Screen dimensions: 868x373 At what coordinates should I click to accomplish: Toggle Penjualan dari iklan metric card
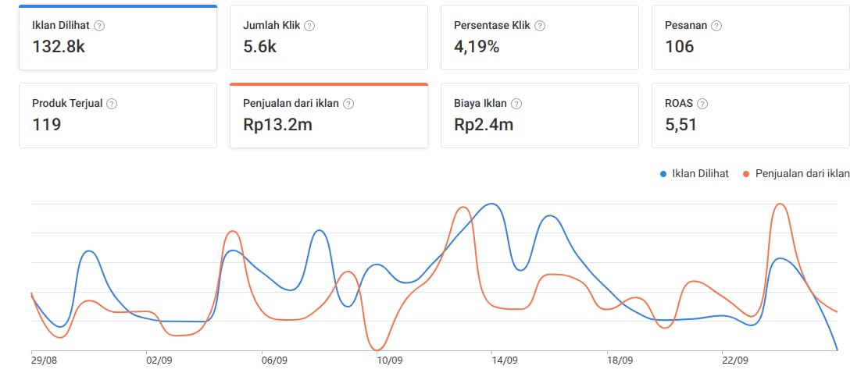328,115
